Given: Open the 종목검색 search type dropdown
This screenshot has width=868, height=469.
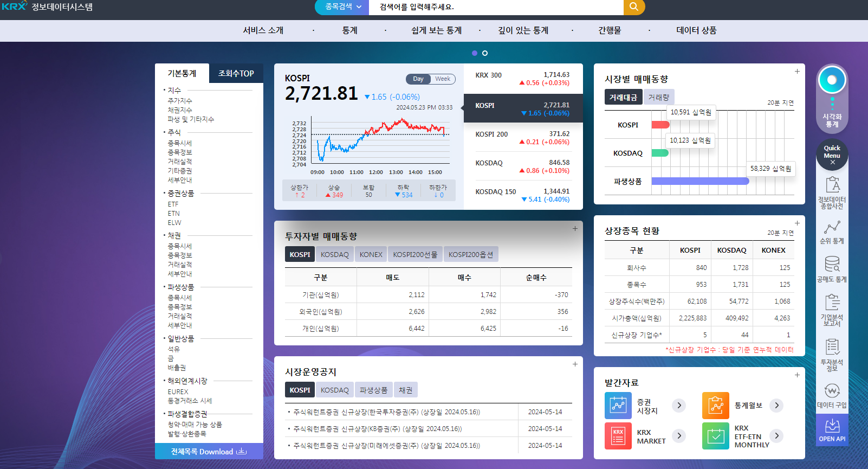Looking at the screenshot, I should [342, 7].
